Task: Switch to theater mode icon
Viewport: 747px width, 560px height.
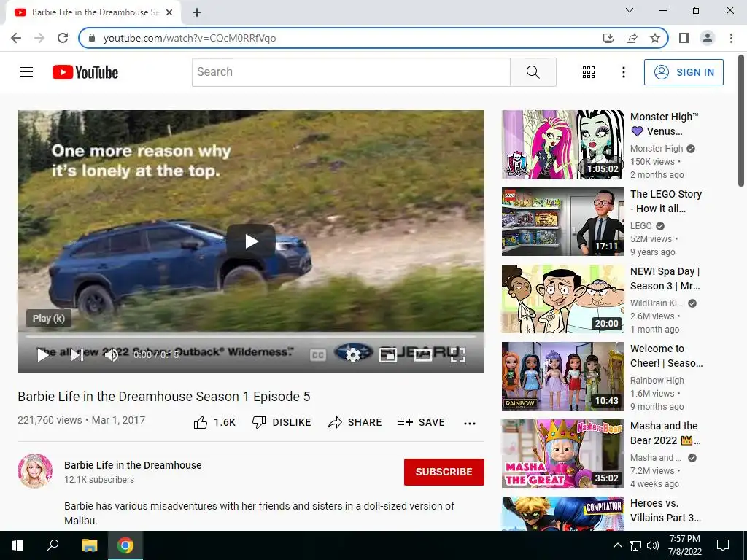Action: click(x=422, y=355)
